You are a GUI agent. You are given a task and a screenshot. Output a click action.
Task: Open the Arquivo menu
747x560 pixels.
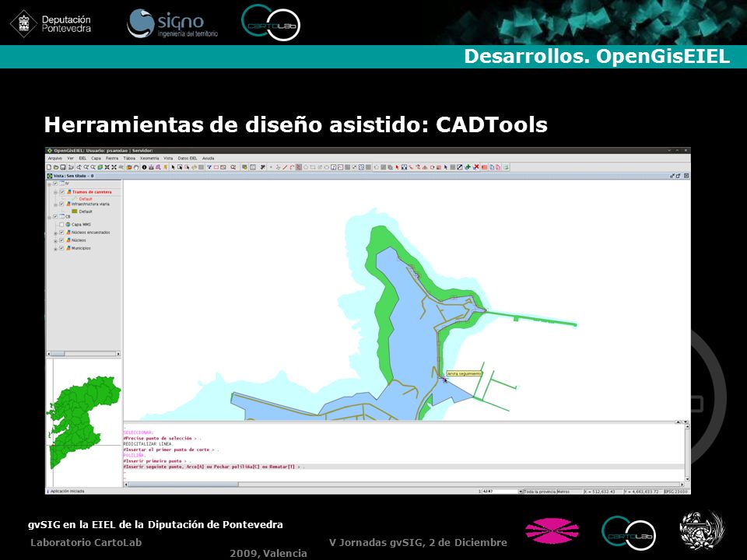(55, 158)
